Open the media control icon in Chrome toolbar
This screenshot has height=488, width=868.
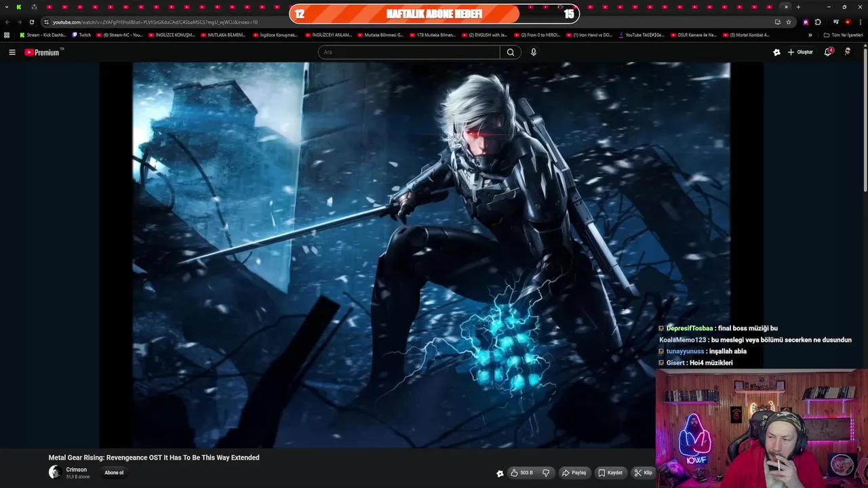click(836, 22)
